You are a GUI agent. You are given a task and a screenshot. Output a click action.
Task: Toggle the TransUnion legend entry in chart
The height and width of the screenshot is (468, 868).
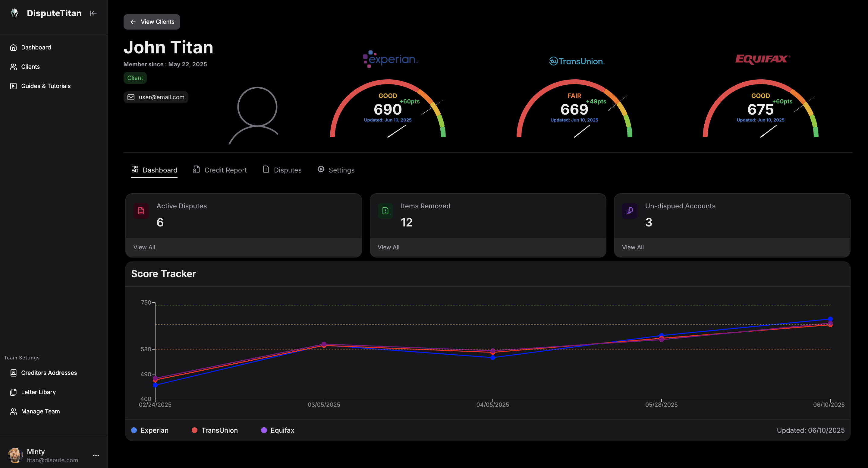[215, 431]
